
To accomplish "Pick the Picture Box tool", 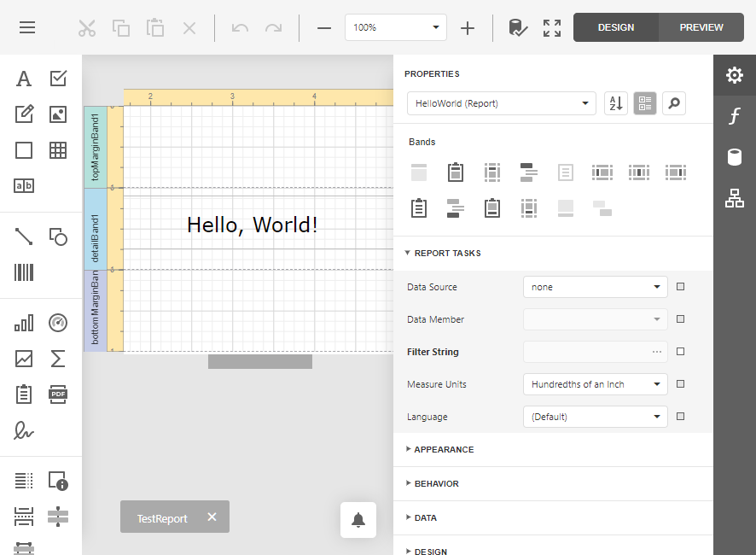I will coord(58,114).
